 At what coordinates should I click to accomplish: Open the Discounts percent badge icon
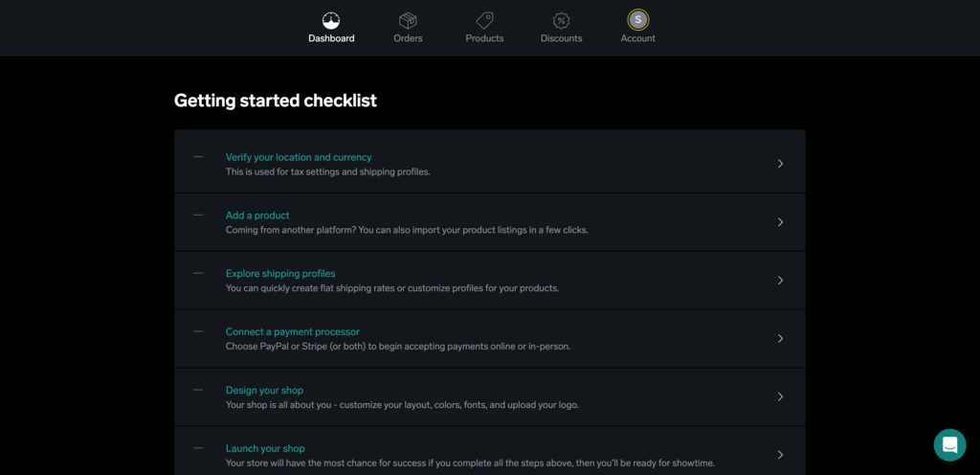click(x=561, y=21)
